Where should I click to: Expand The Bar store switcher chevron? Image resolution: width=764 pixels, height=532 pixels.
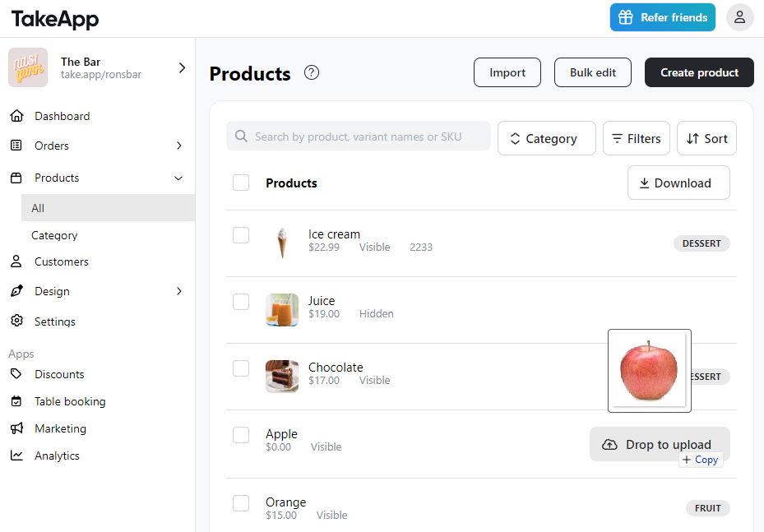coord(182,67)
